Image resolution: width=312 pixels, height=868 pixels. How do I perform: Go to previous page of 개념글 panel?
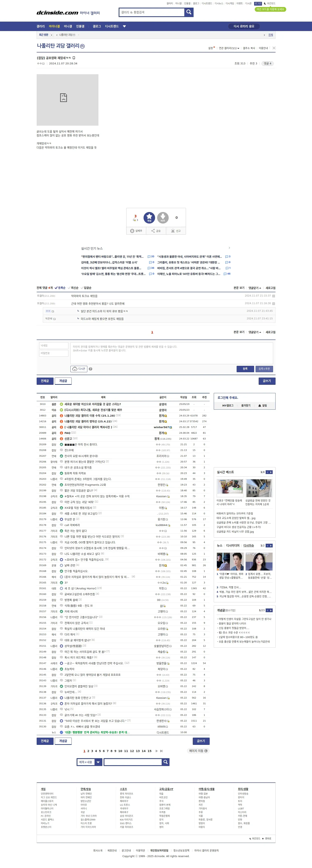(268, 611)
